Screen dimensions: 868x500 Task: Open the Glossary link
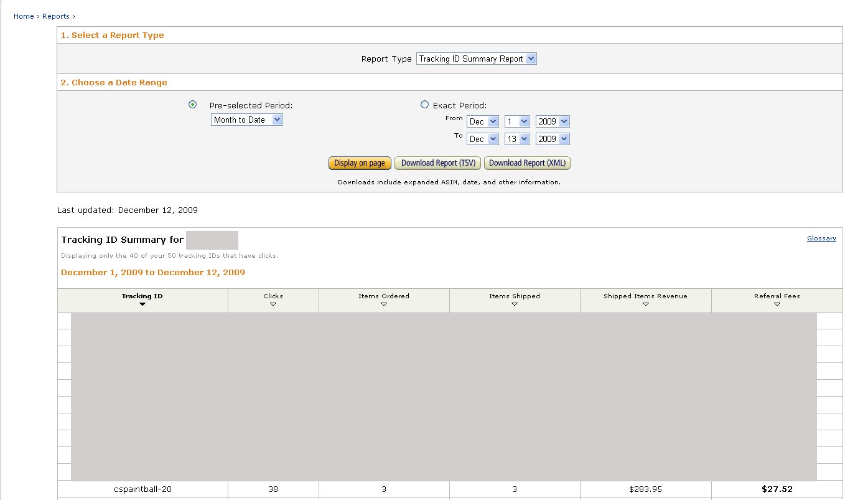821,238
